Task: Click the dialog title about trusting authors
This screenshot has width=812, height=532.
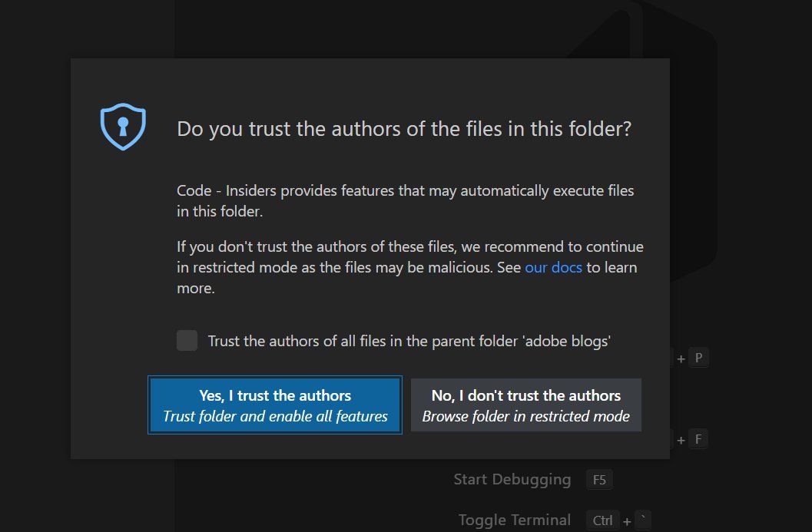Action: pyautogui.click(x=404, y=128)
